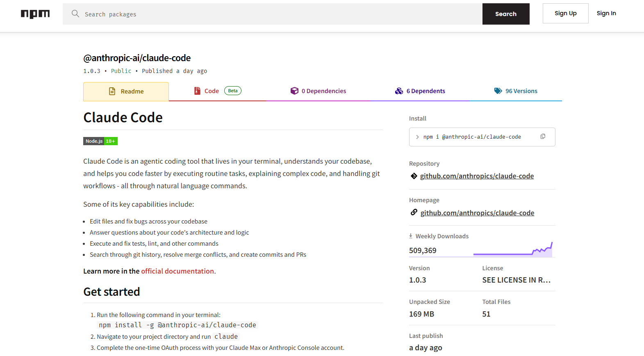Click the search magnifier icon
644x356 pixels.
[75, 14]
